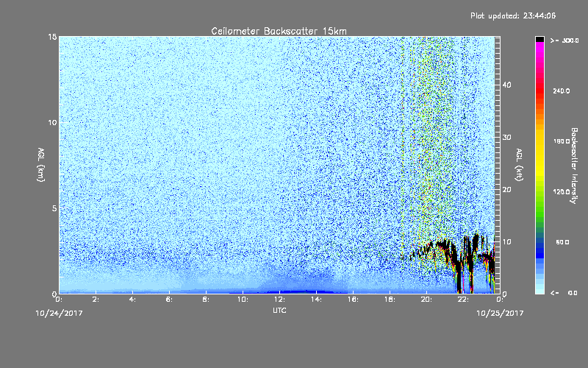Click the '180.0' colorbar value
The width and height of the screenshot is (588, 368).
[562, 141]
